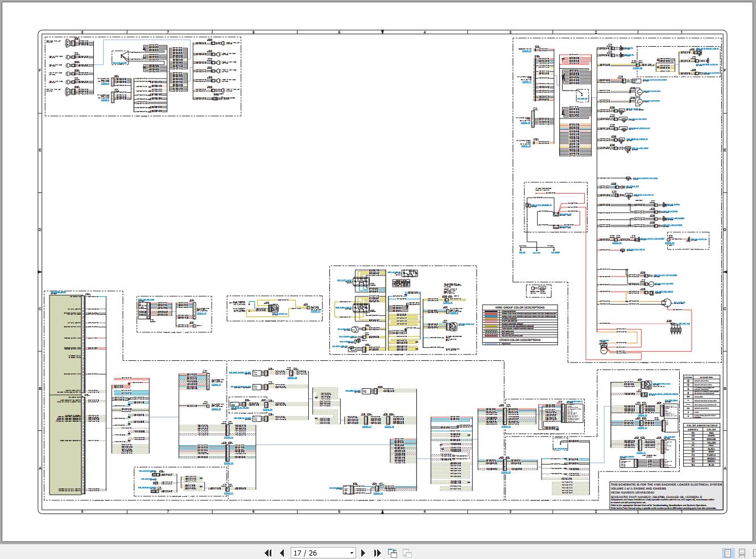Toggle the highlighted single page view mode
This screenshot has width=756, height=559.
(x=726, y=553)
